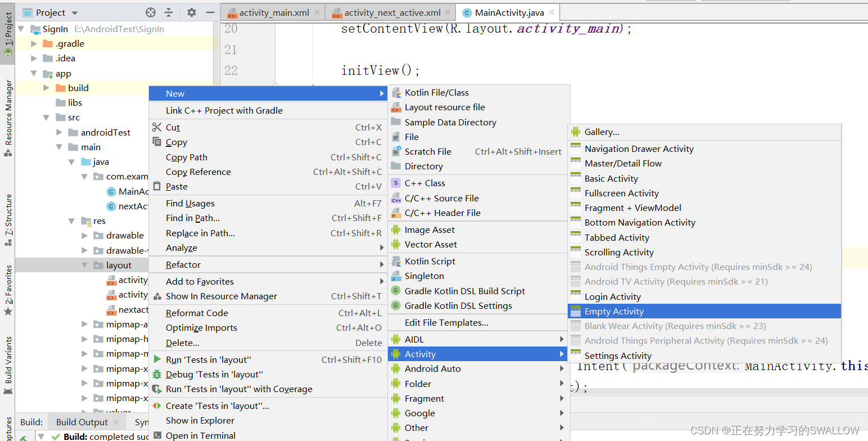Debug 'Tests in layout' menu item
This screenshot has width=868, height=441.
point(268,374)
